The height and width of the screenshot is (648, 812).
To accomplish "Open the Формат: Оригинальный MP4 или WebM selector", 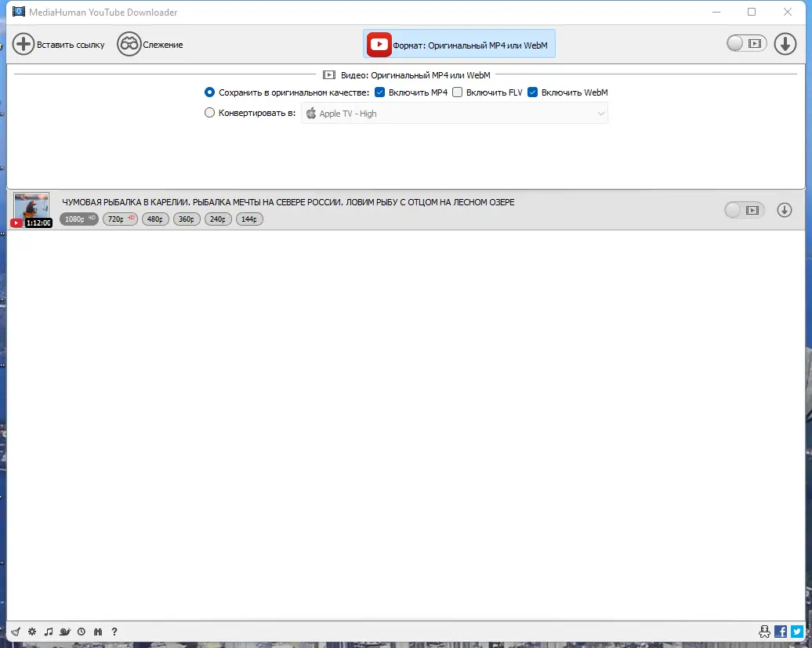I will pos(459,44).
